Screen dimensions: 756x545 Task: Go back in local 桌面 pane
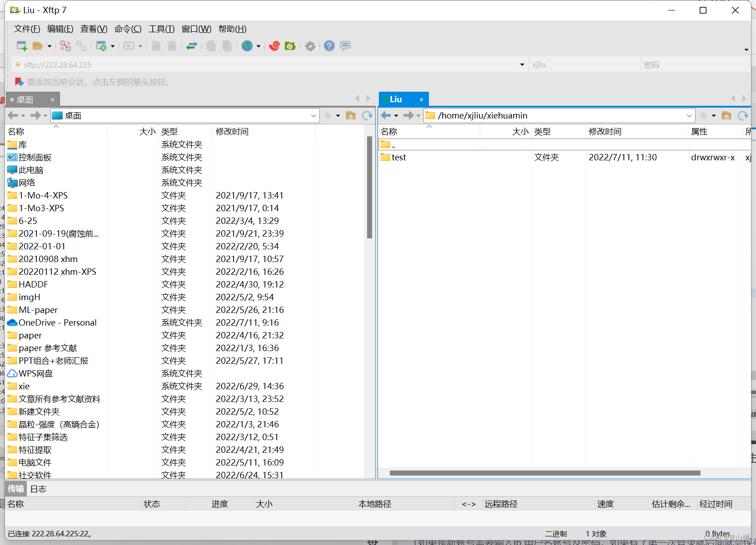tap(13, 115)
